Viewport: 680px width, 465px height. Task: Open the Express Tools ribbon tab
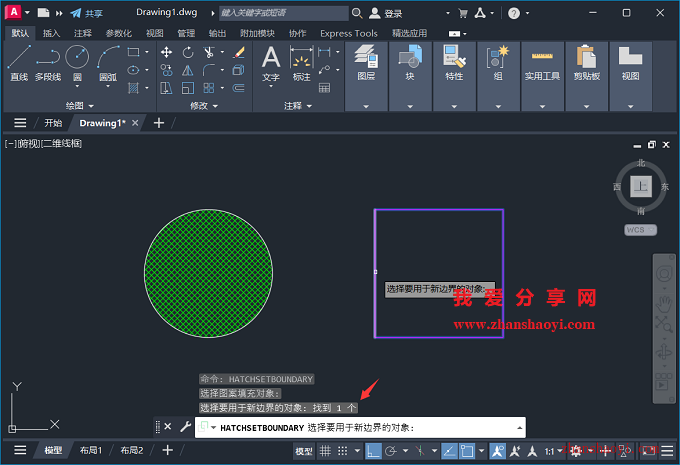[349, 33]
